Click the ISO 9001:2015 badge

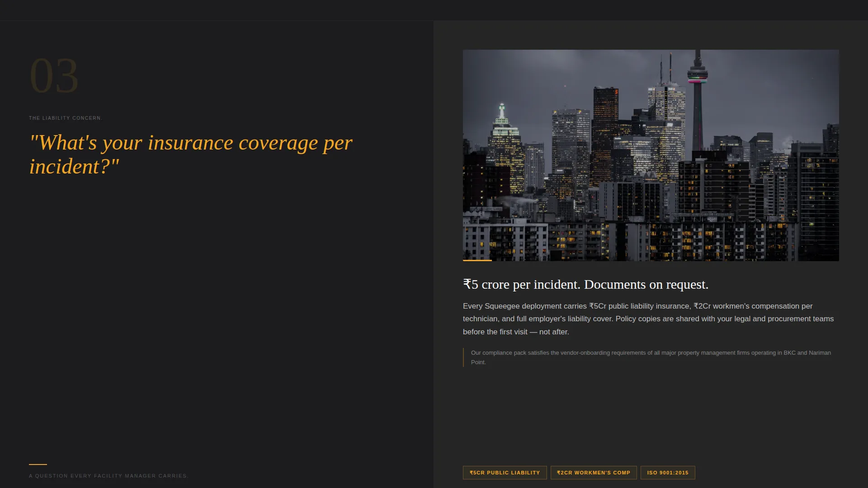pos(668,473)
